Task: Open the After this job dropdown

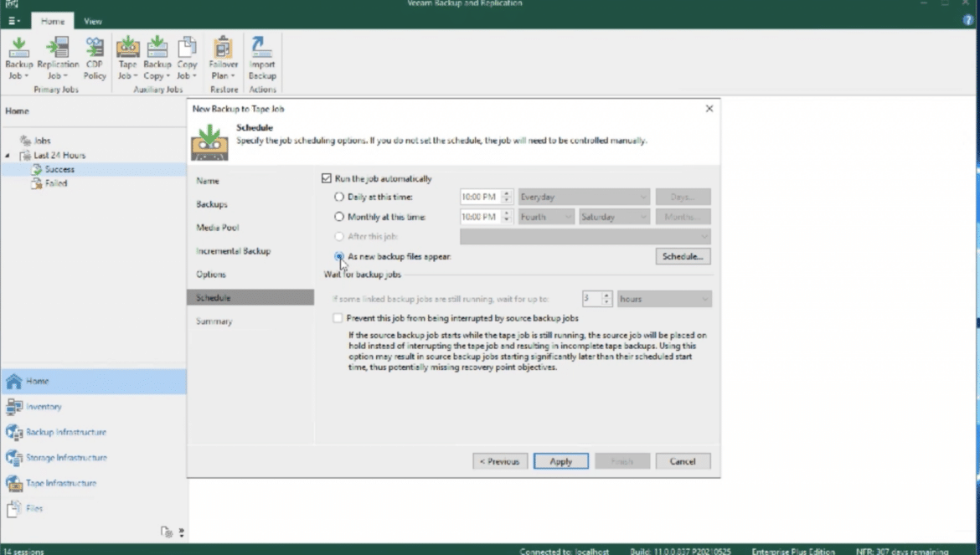Action: (585, 237)
